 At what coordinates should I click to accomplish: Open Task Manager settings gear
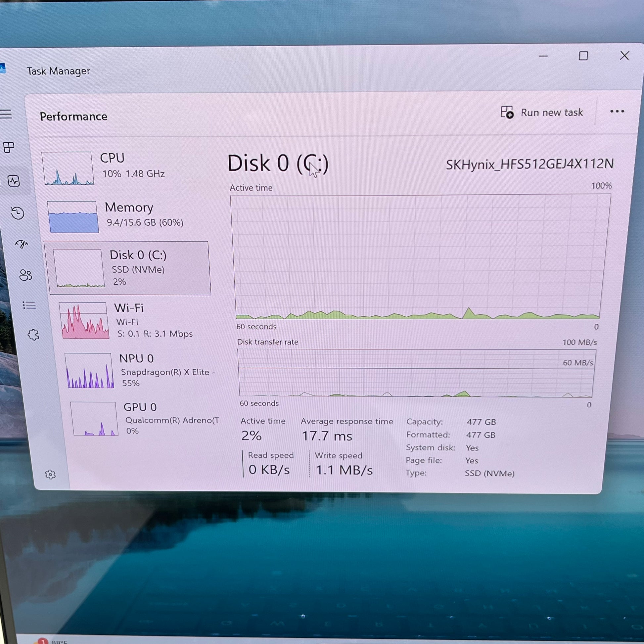tap(50, 474)
